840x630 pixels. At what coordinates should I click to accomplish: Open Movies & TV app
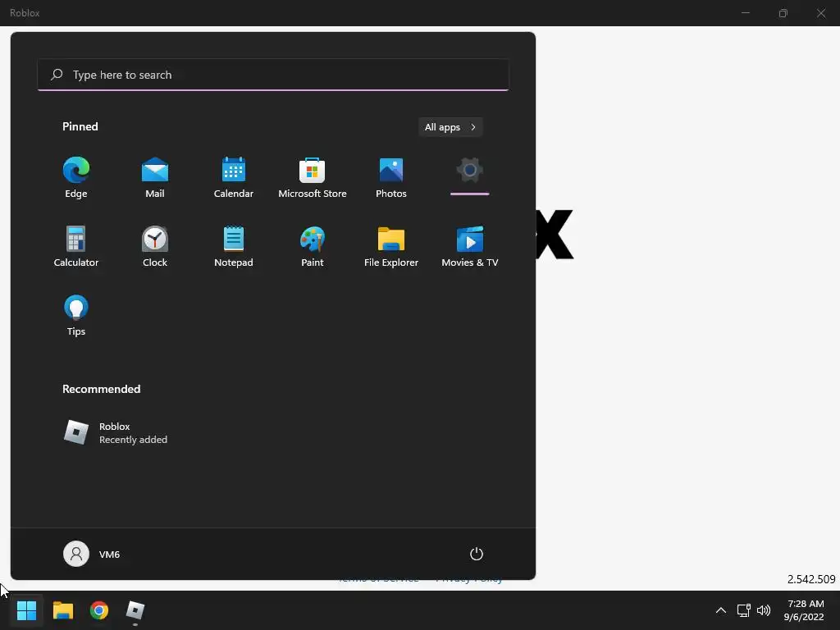pos(470,246)
